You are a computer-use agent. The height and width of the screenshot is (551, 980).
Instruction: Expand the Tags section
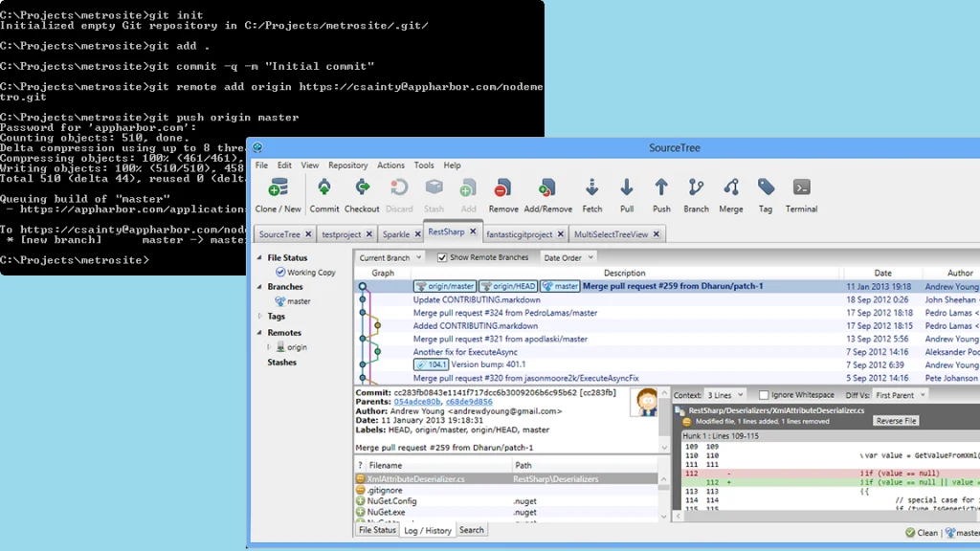point(259,316)
